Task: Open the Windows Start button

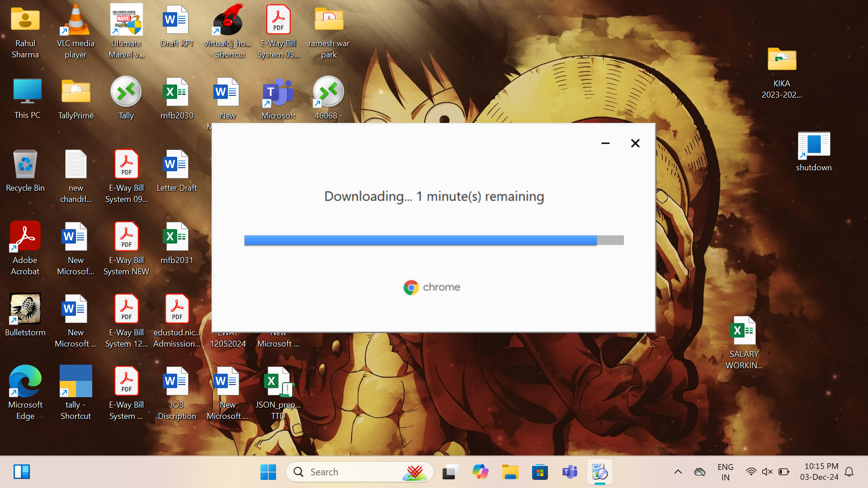Action: pyautogui.click(x=268, y=472)
